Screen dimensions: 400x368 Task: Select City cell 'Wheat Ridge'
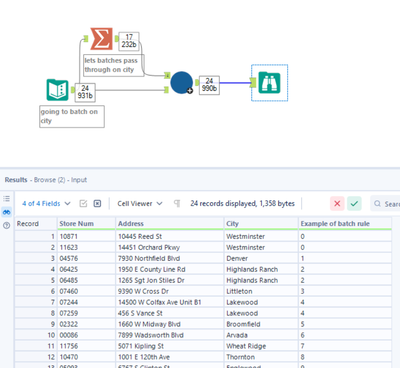(261, 346)
